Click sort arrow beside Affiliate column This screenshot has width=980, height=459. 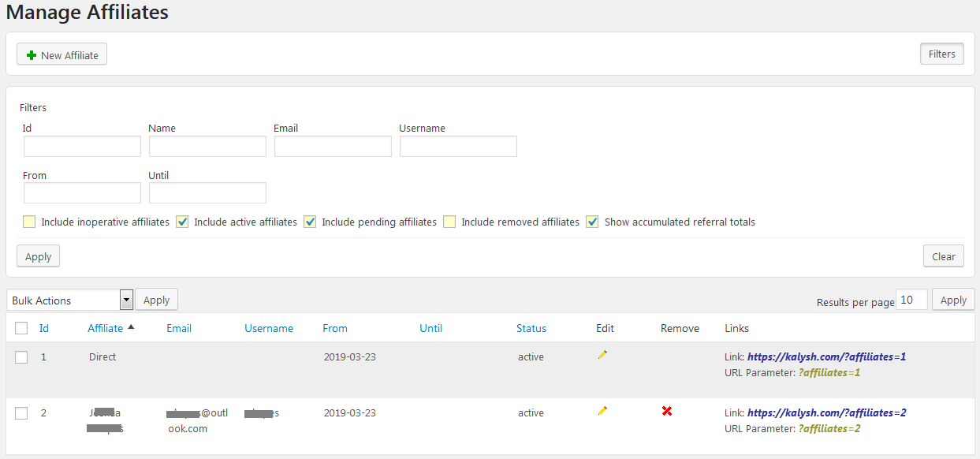131,327
